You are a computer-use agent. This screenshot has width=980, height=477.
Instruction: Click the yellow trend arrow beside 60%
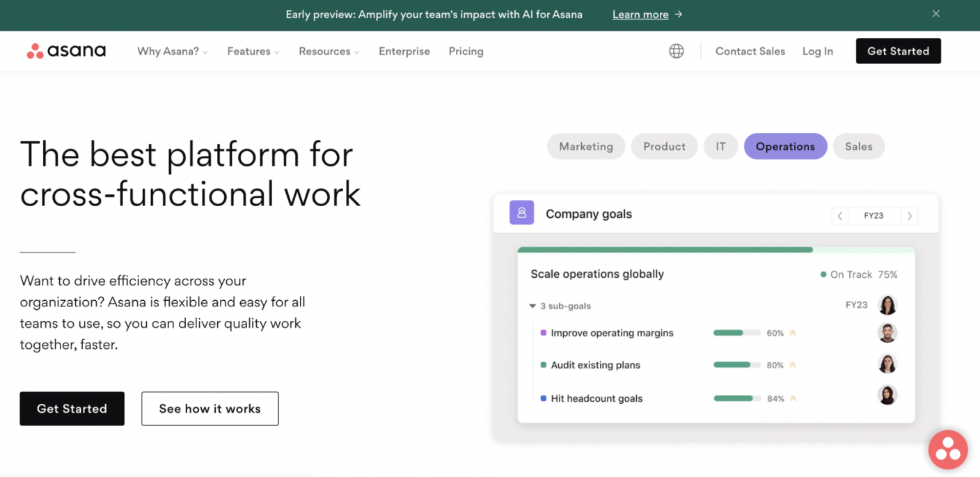tap(793, 333)
